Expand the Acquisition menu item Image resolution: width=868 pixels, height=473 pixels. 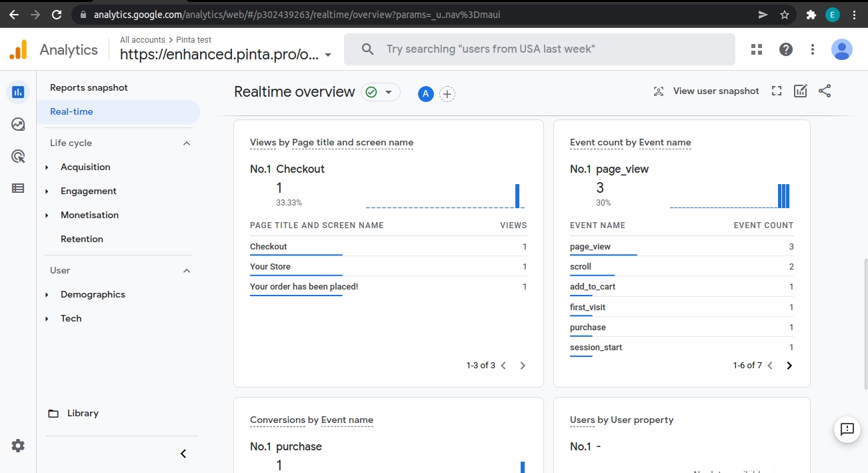(x=85, y=167)
